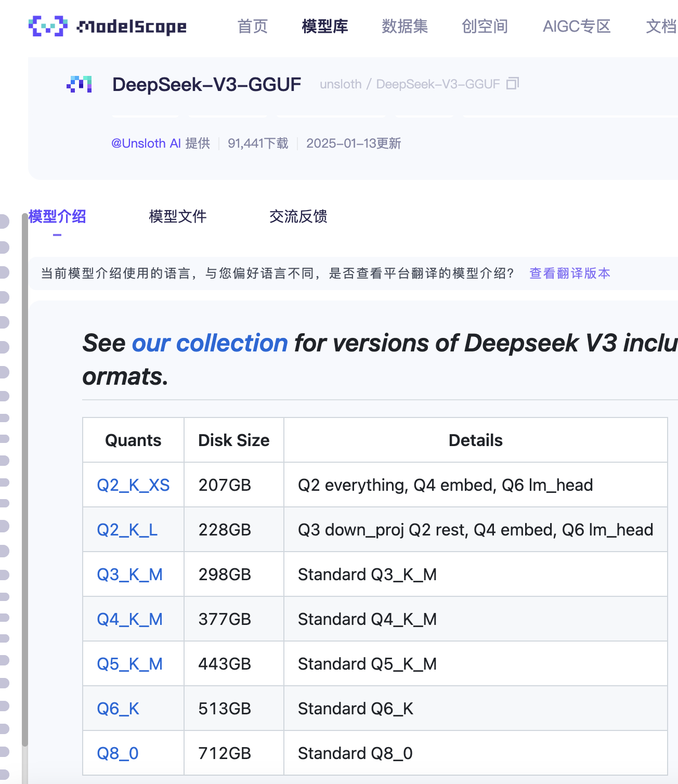The height and width of the screenshot is (784, 678).
Task: Open the 查看翻译版本 translated description
Action: pyautogui.click(x=569, y=273)
